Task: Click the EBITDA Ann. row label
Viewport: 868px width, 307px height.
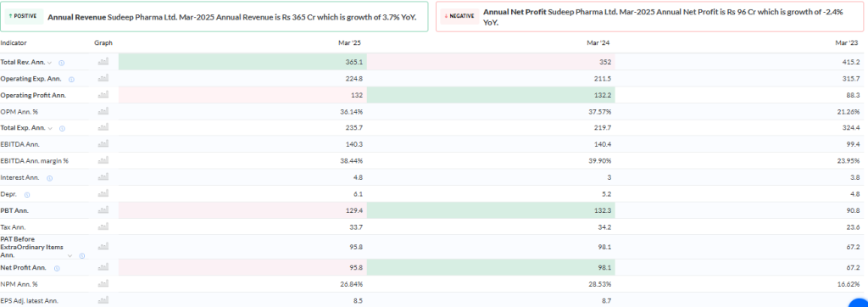Action: pos(20,144)
